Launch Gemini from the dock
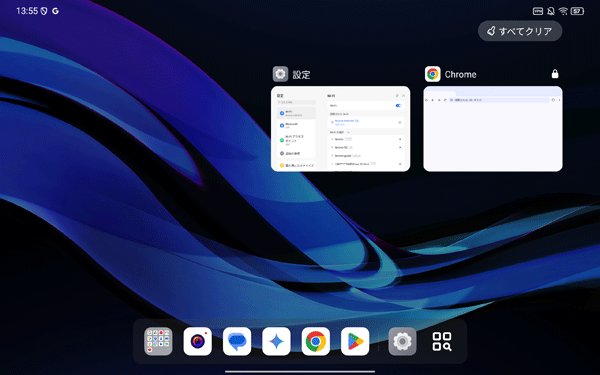The height and width of the screenshot is (375, 600). point(276,341)
